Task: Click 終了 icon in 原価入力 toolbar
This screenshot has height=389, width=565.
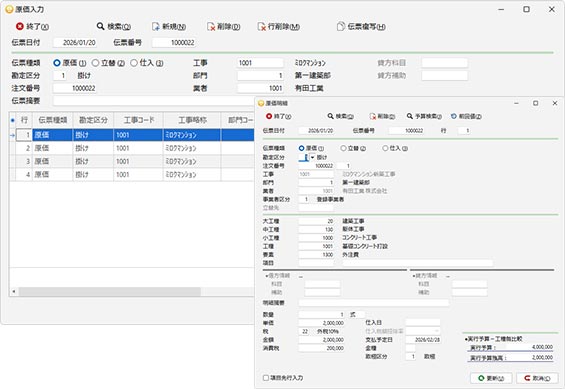Action: [20, 26]
